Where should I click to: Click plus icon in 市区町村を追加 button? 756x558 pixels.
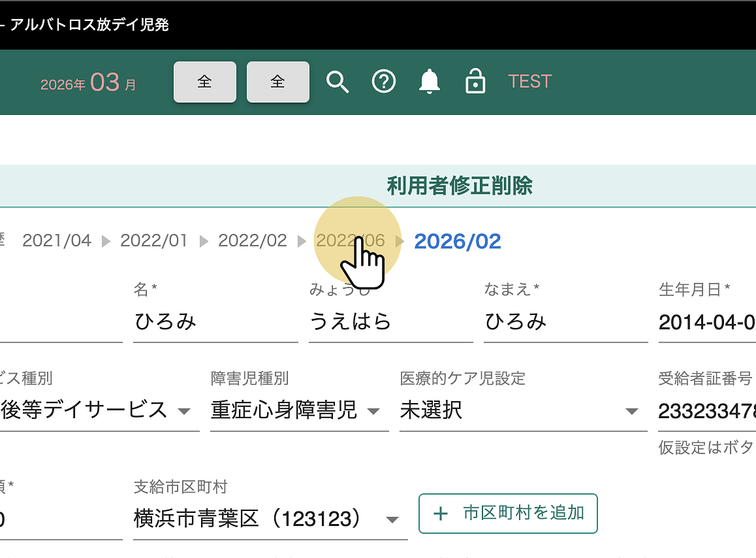click(441, 514)
